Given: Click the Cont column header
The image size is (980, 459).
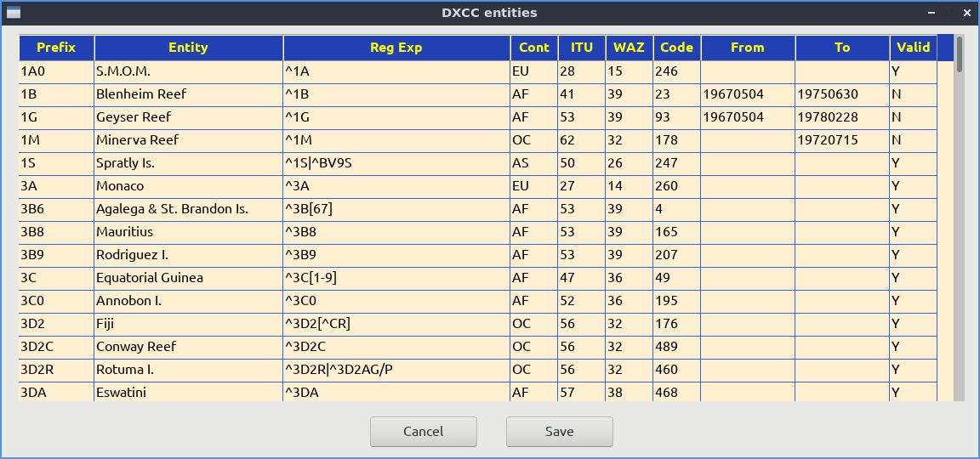Looking at the screenshot, I should (x=533, y=48).
